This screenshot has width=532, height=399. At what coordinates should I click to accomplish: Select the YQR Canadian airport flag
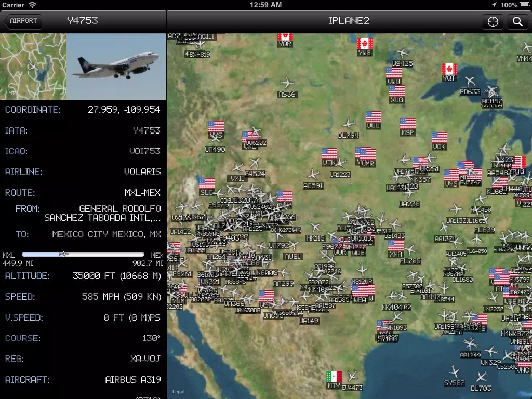click(285, 37)
